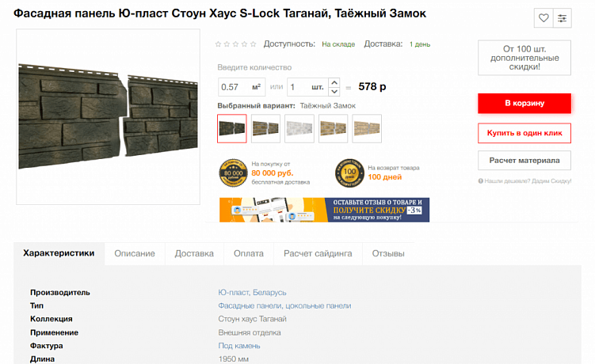Open the Расчет сайдинга tab
The height and width of the screenshot is (364, 595).
pos(318,253)
